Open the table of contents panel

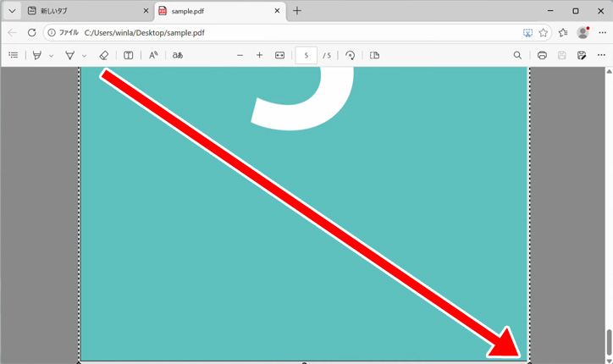click(x=13, y=55)
